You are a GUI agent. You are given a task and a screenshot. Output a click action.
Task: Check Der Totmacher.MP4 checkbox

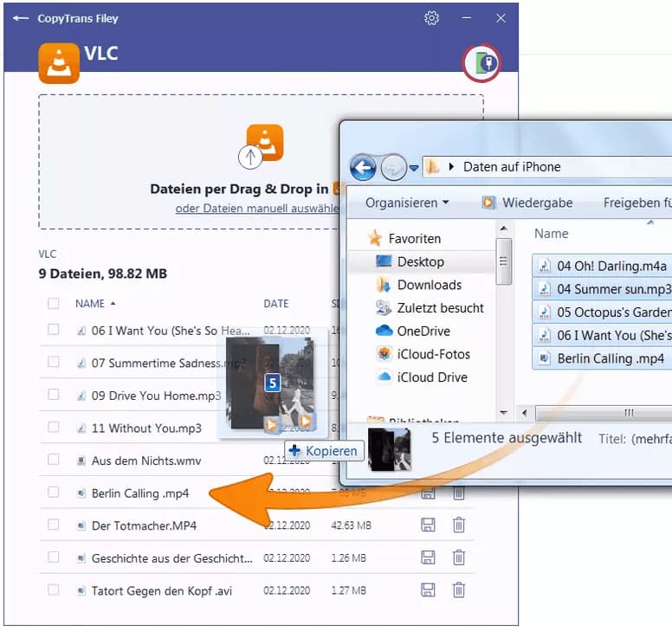(x=54, y=525)
